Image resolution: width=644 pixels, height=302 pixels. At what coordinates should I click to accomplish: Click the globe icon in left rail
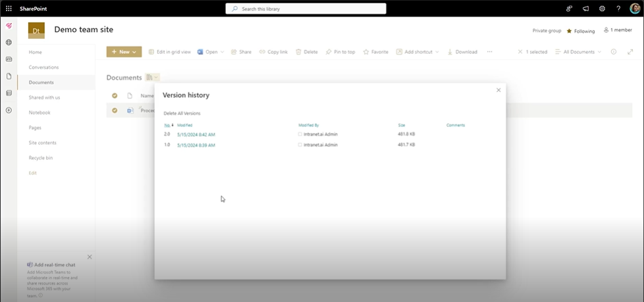[x=9, y=43]
